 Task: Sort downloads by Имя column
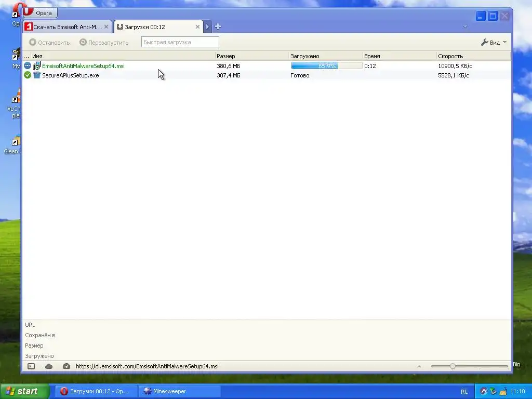123,56
